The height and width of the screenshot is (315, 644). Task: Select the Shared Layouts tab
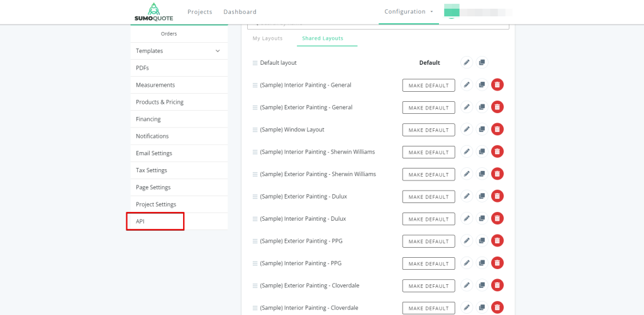coord(323,38)
